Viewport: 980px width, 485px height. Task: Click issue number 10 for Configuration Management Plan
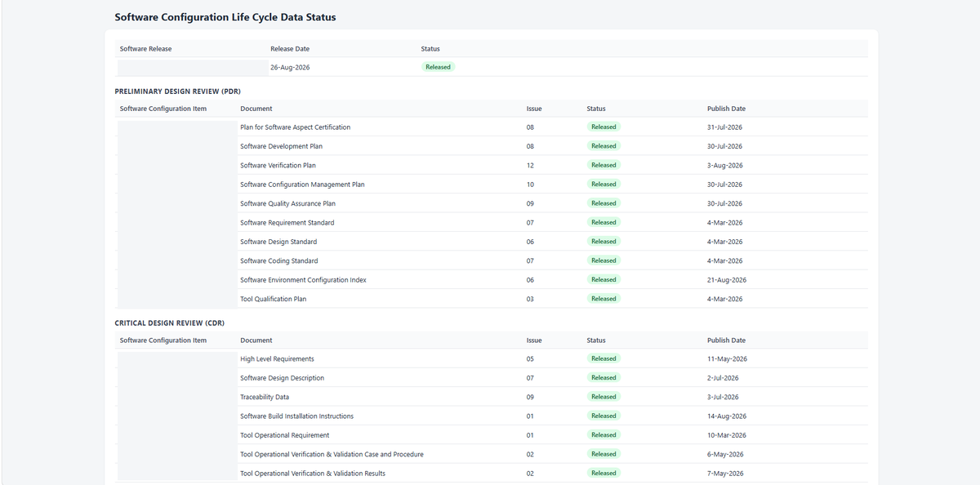tap(530, 185)
